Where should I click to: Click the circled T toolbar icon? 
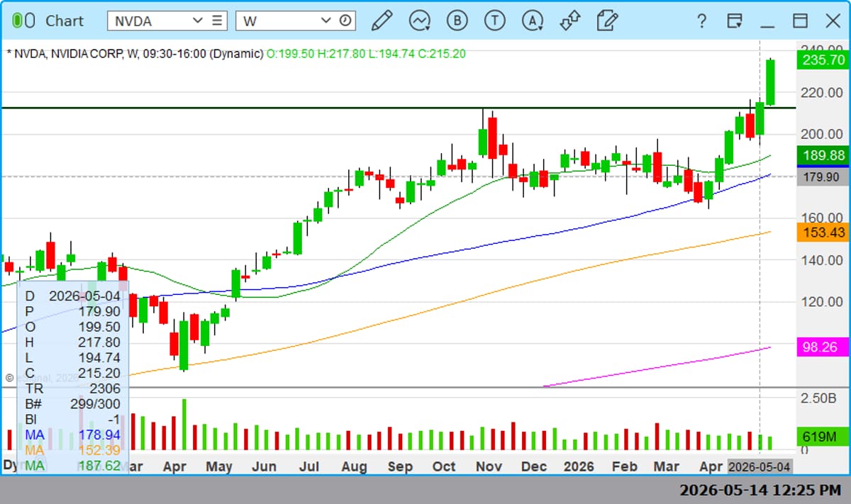pos(494,21)
